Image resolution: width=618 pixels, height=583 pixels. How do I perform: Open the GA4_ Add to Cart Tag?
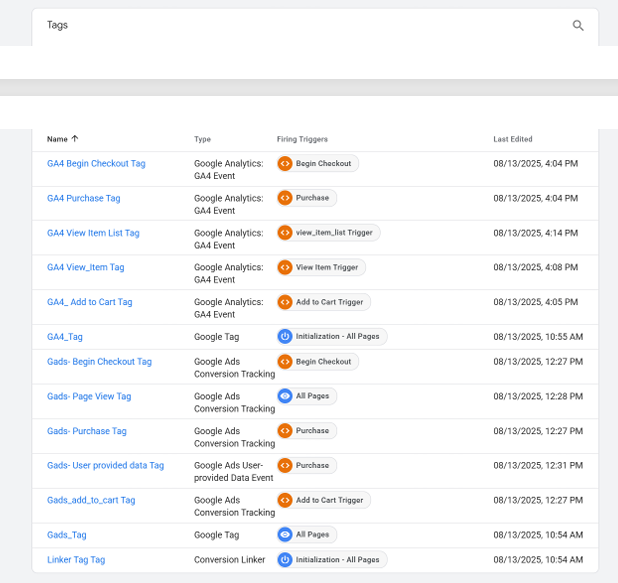89,302
